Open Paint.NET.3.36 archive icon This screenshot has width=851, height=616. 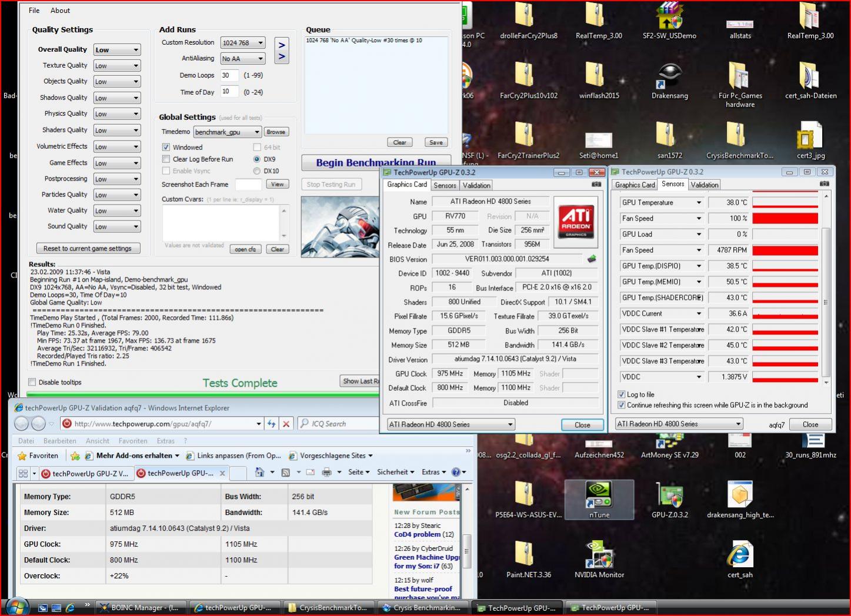[528, 559]
